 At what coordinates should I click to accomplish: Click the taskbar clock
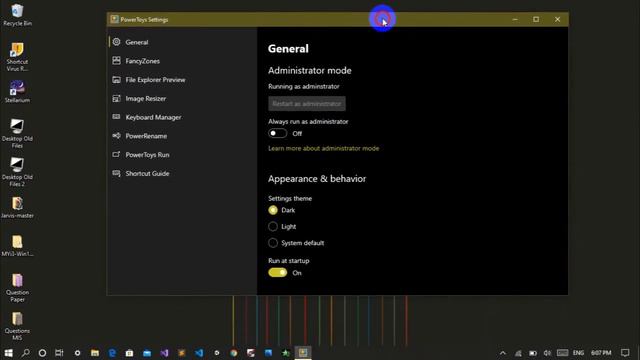click(601, 353)
